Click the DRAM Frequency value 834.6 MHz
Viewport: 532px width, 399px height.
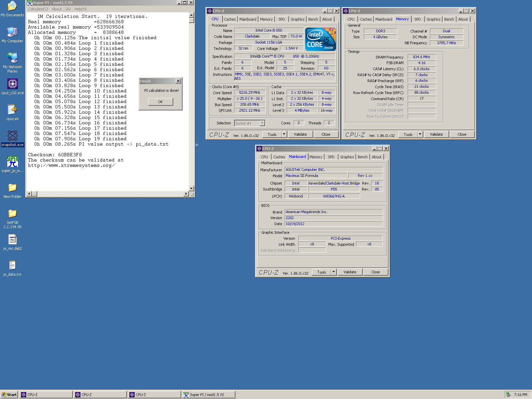[x=422, y=57]
